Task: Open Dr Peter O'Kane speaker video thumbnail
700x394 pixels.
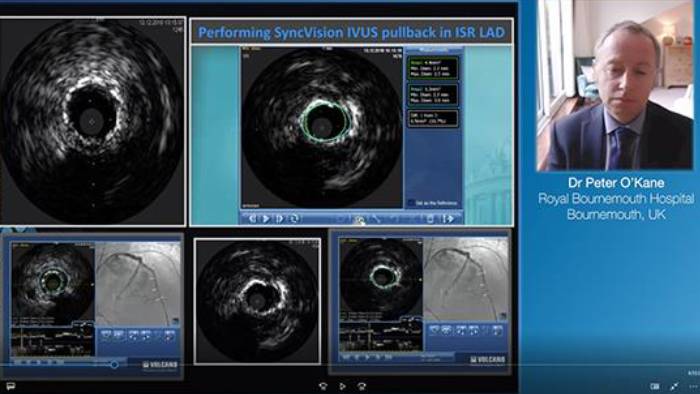Action: pos(615,85)
